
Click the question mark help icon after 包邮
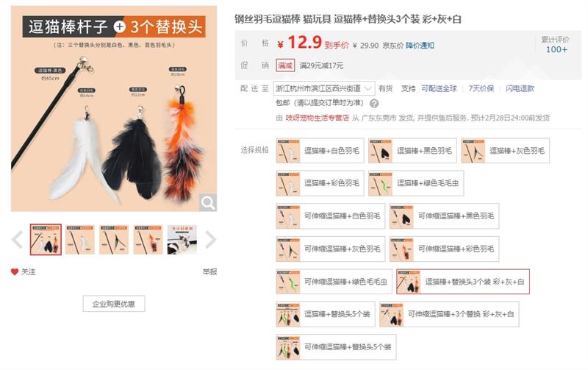tap(374, 103)
